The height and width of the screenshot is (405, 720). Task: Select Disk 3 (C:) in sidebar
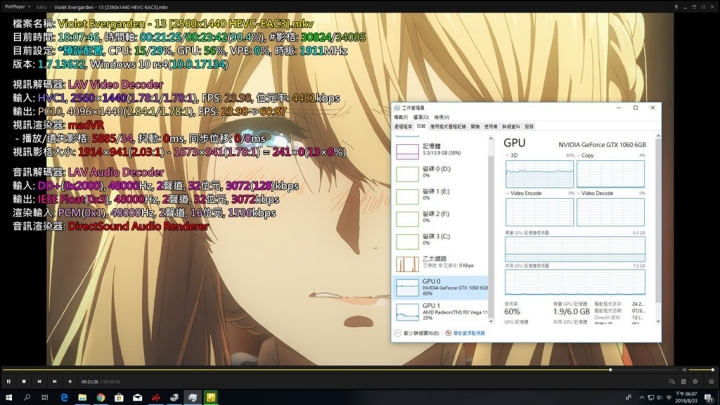(x=440, y=240)
